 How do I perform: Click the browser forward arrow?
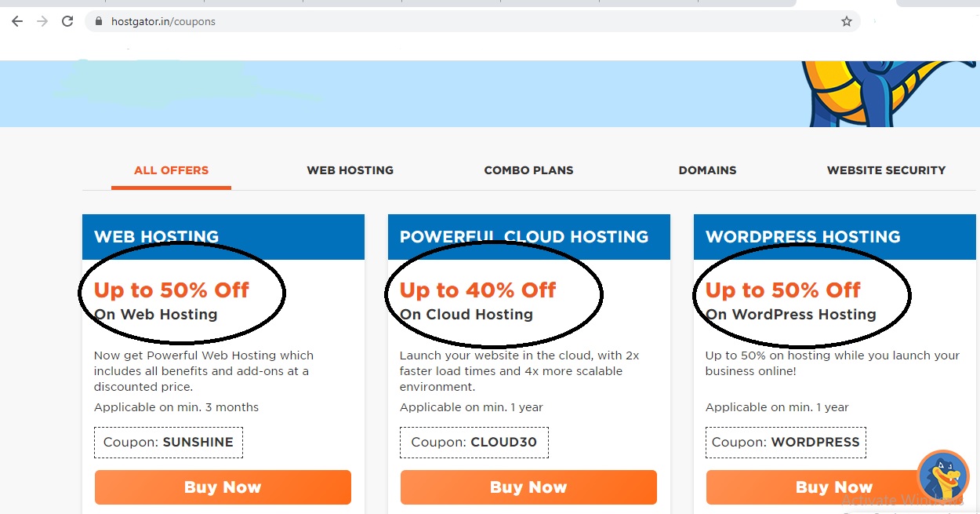pyautogui.click(x=42, y=21)
